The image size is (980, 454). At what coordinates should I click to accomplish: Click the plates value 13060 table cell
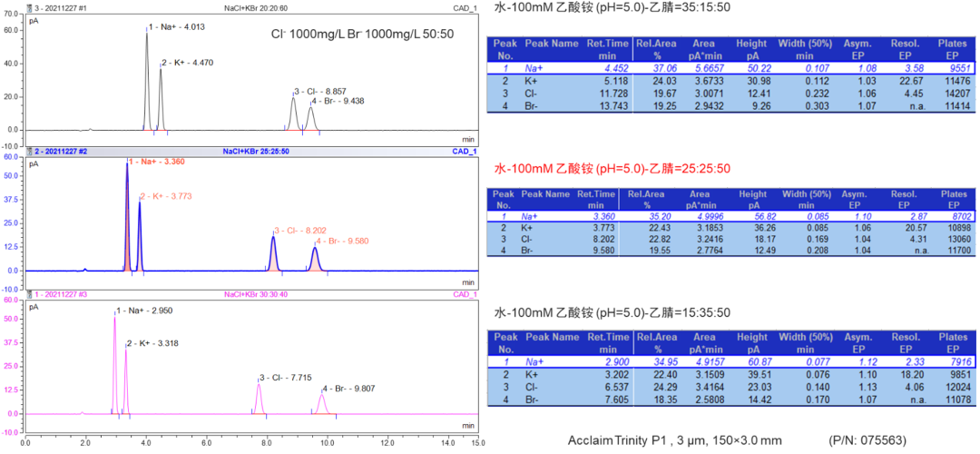953,239
